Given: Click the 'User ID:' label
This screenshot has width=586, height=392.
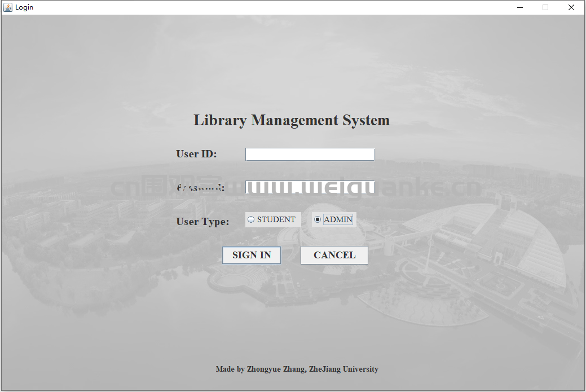Looking at the screenshot, I should click(196, 154).
